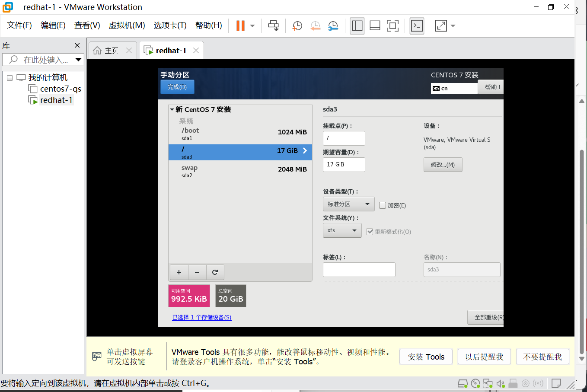The height and width of the screenshot is (392, 587).
Task: Open the snapshot manager icon
Action: point(333,26)
